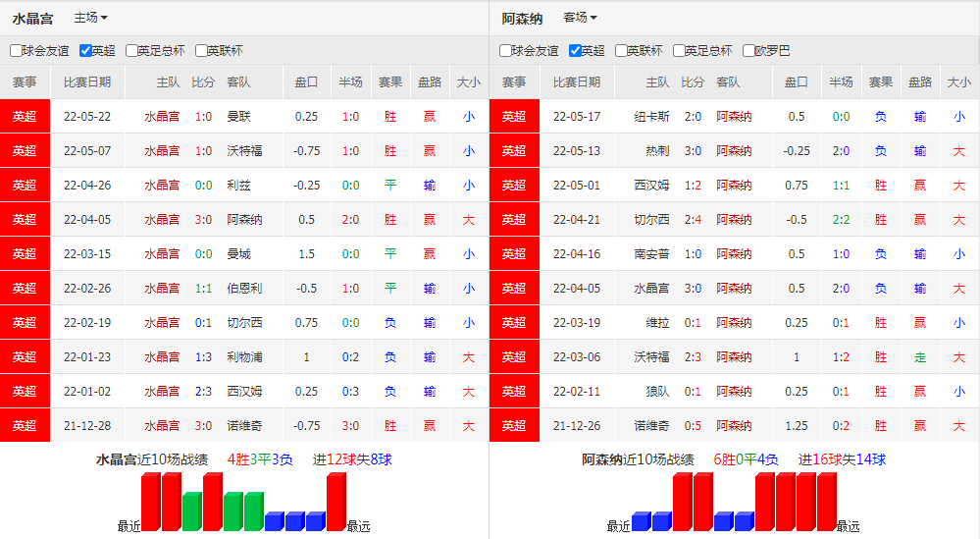
Task: Click score 0:5 in 诺维奇 vs 阿森纳 row
Action: click(693, 426)
